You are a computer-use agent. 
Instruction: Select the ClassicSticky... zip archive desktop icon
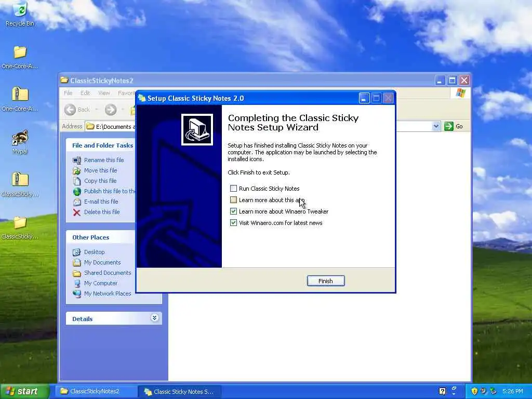[x=20, y=179]
